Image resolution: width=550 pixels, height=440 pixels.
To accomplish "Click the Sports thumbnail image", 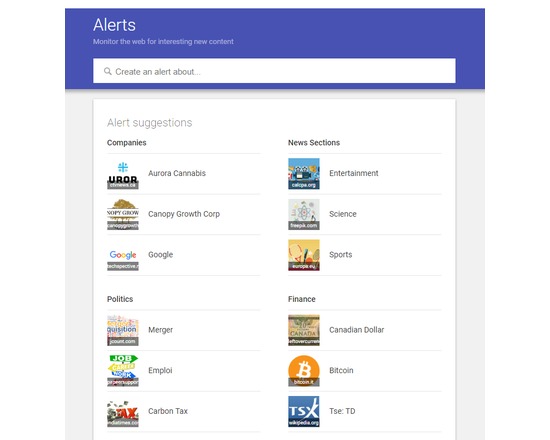I will (304, 255).
